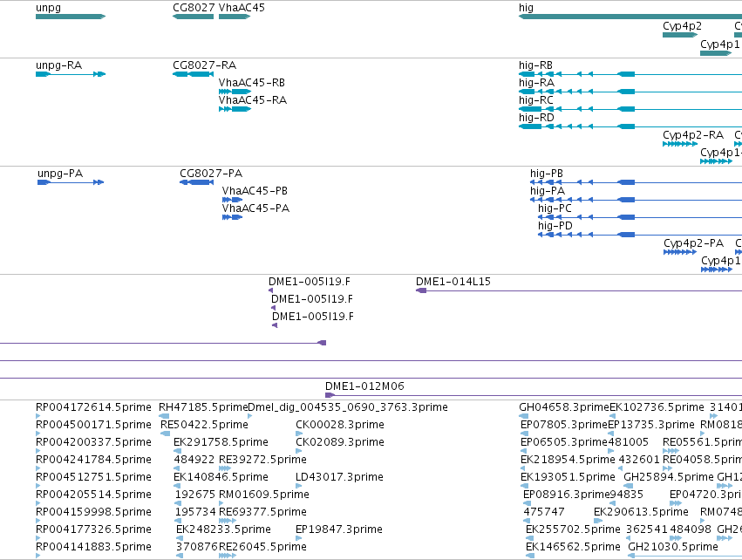
Task: Select the RE69377.5prime EST label
Action: pyautogui.click(x=262, y=512)
